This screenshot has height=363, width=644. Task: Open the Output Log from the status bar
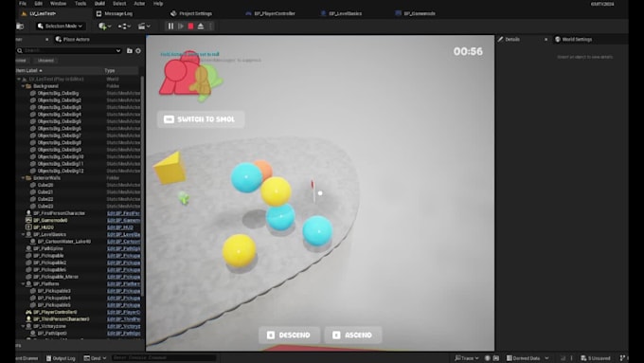pos(61,358)
